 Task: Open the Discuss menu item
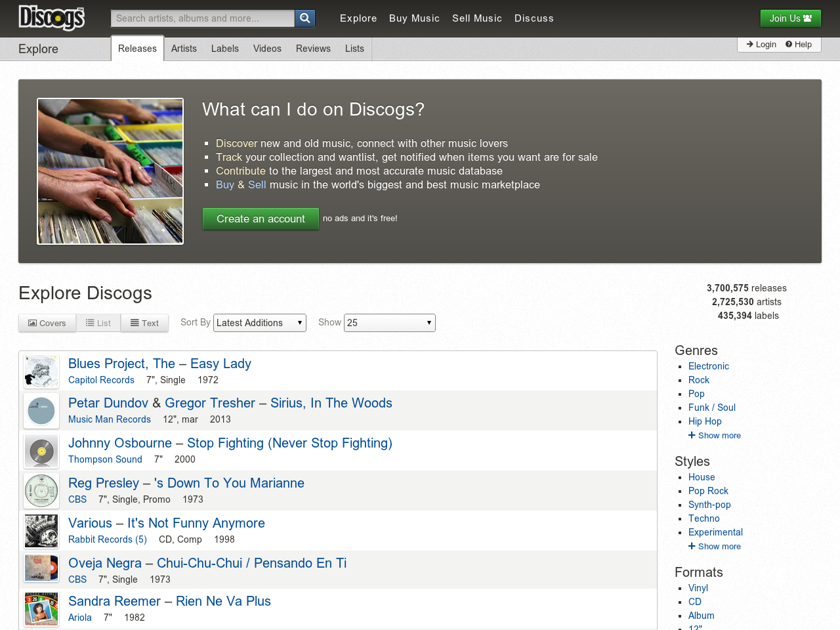pyautogui.click(x=534, y=18)
